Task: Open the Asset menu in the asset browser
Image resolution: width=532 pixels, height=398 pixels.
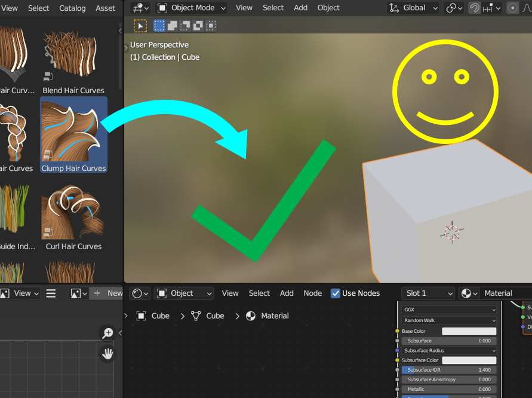Action: tap(105, 8)
